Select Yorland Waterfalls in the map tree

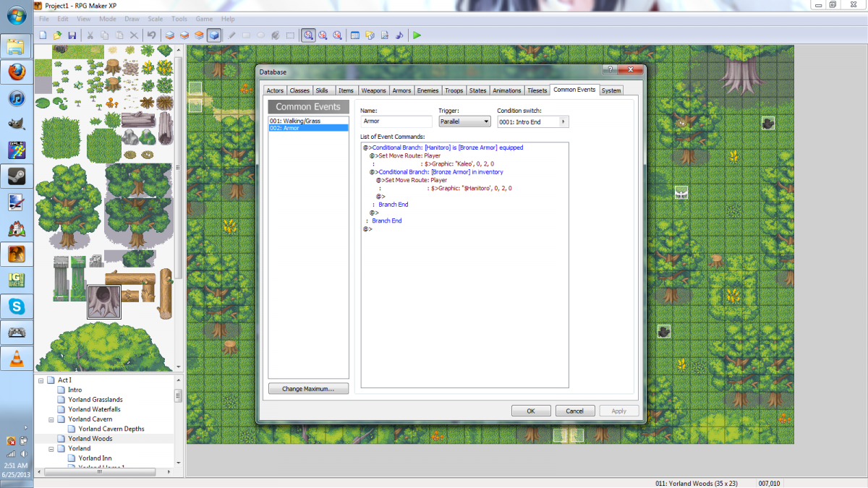[x=94, y=409]
